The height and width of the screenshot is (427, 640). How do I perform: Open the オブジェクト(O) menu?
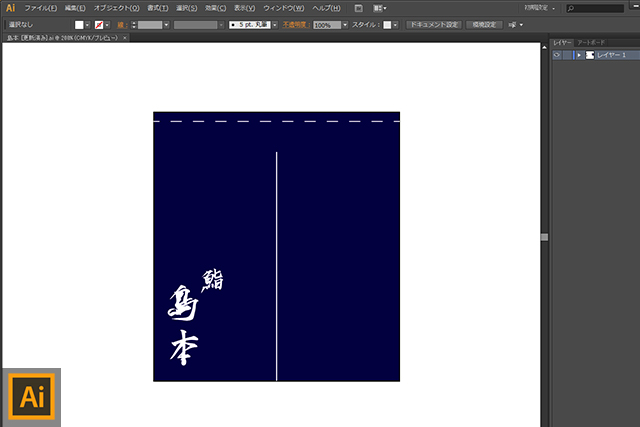tap(116, 8)
